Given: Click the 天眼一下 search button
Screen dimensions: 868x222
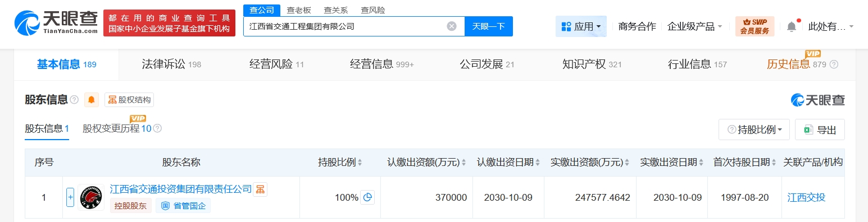Looking at the screenshot, I should point(489,26).
